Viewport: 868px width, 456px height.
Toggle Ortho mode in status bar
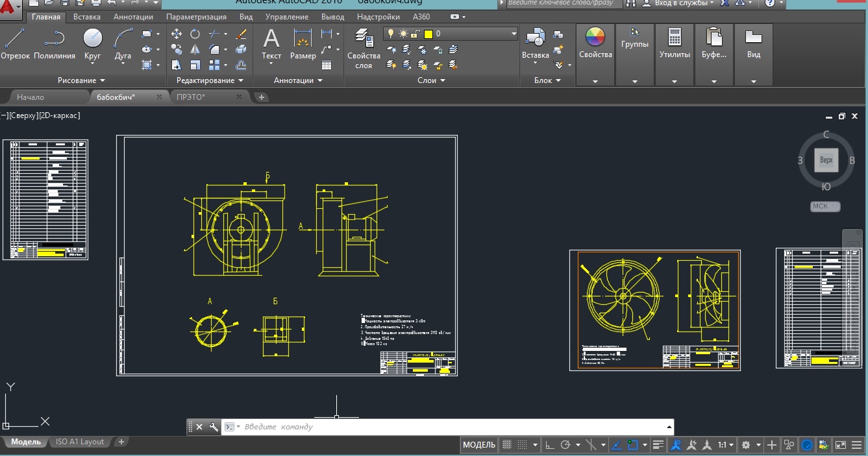550,445
